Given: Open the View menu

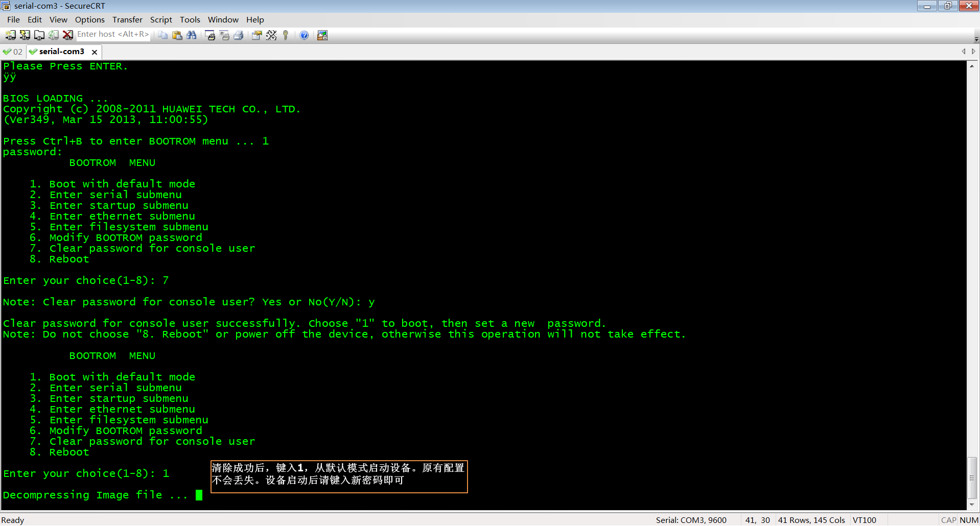Looking at the screenshot, I should click(x=58, y=19).
